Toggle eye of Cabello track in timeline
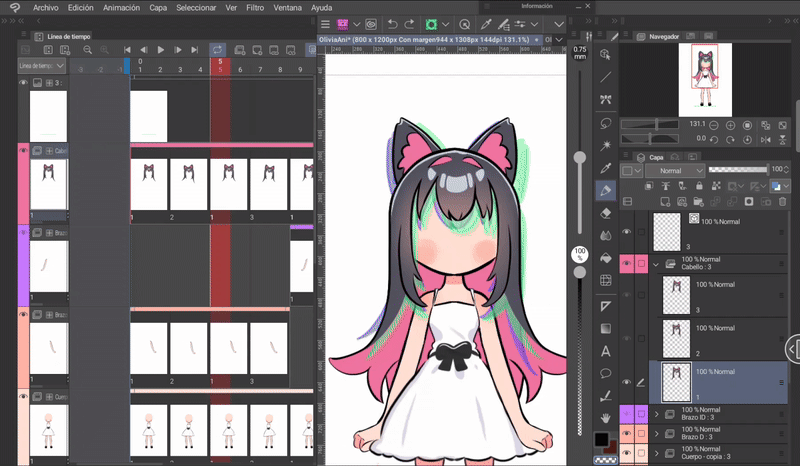This screenshot has height=466, width=800. [23, 151]
